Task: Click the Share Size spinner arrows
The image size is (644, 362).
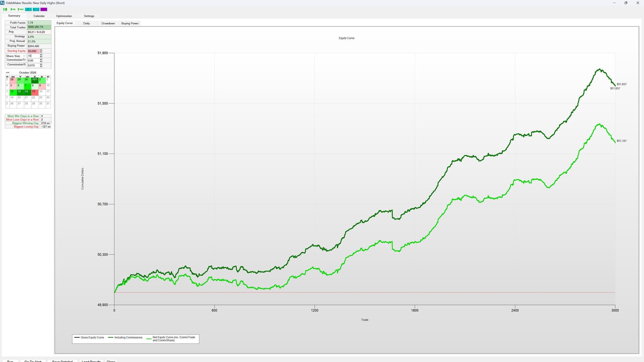Action: tap(41, 56)
